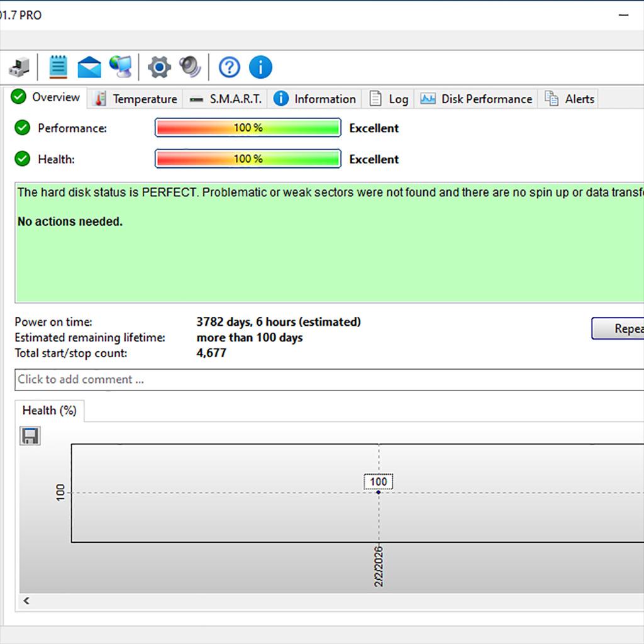
Task: Select the S.M.A.R.T. tab
Action: [226, 99]
